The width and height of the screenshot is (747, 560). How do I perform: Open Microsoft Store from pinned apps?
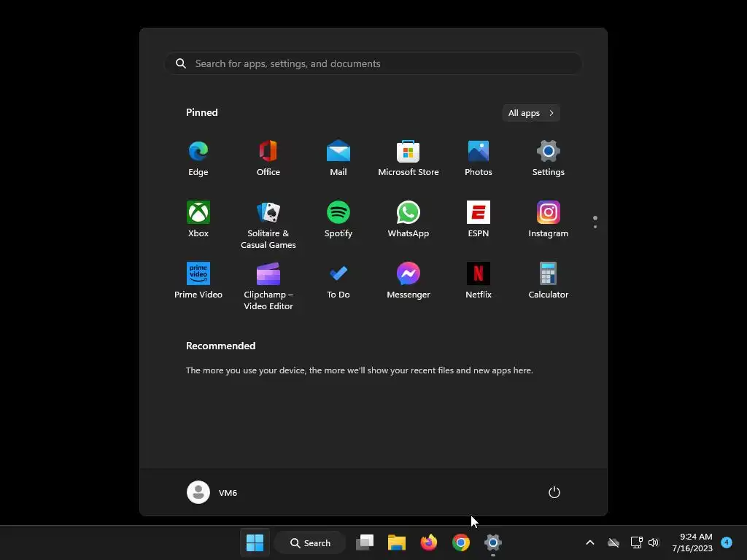click(x=409, y=158)
